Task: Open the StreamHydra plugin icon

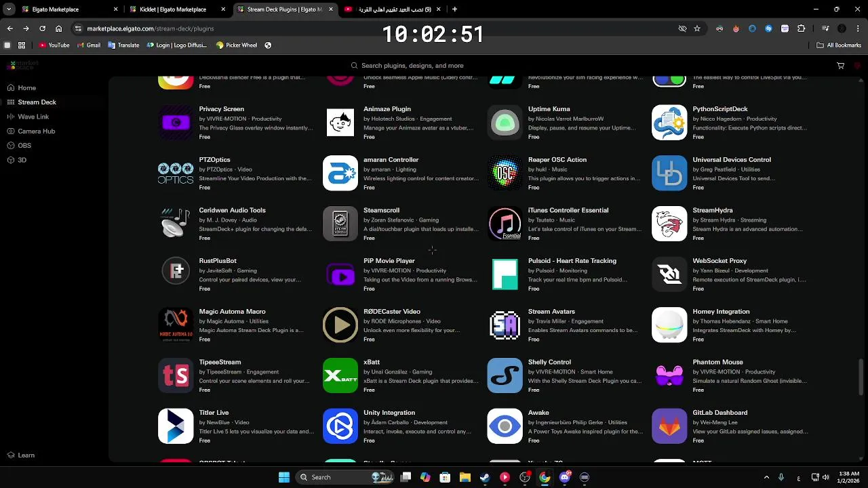Action: pyautogui.click(x=669, y=224)
